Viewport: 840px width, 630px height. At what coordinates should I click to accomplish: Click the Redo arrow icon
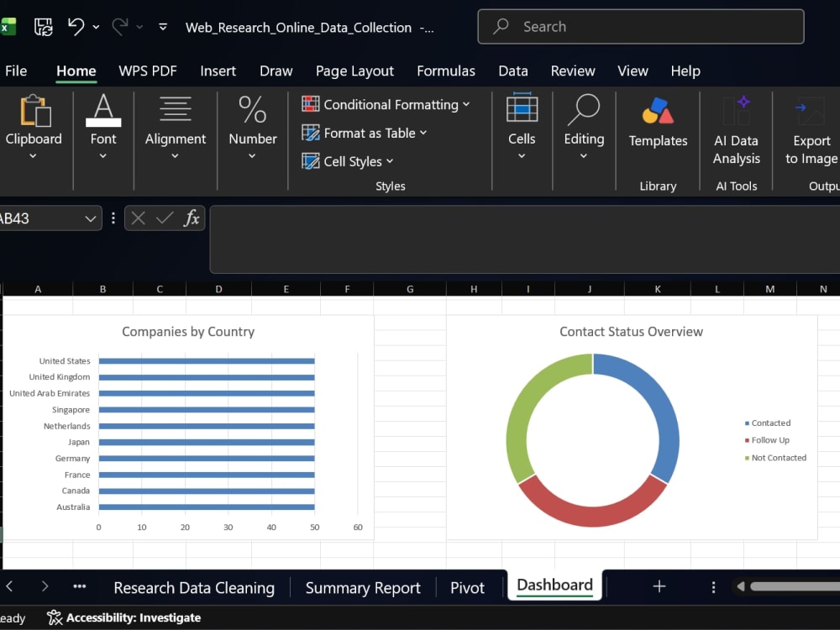click(x=120, y=26)
